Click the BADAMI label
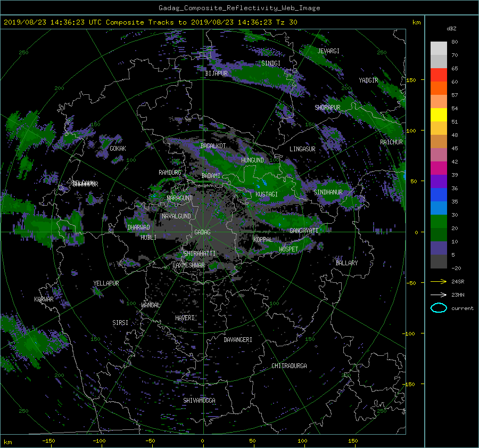This screenshot has height=448, width=479. coord(211,176)
